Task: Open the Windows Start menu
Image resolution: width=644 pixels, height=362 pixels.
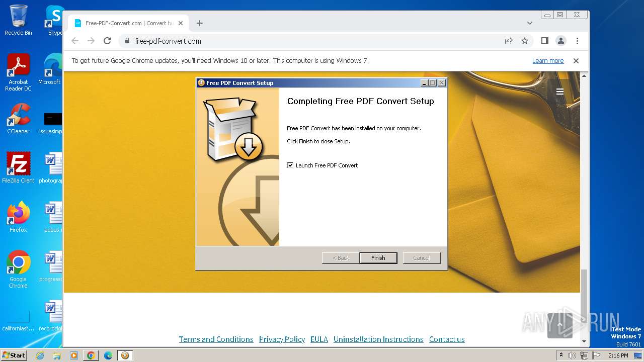Action: [14, 355]
